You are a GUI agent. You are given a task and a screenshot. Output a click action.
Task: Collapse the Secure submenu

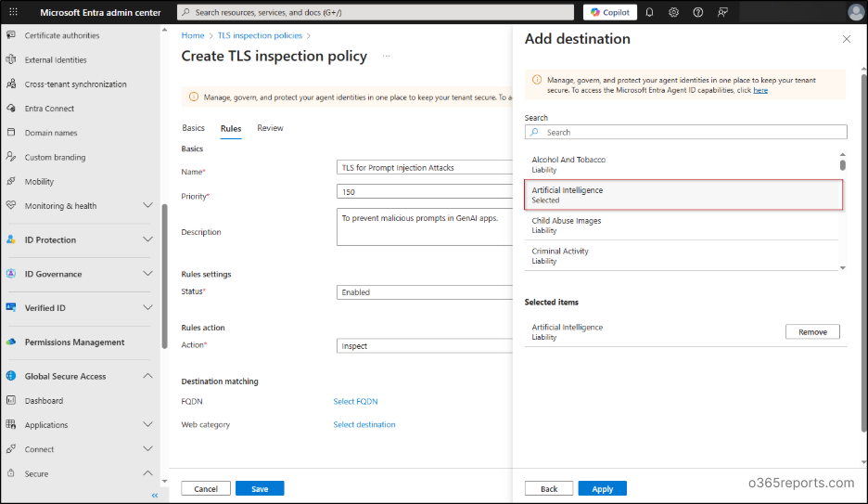coord(147,473)
